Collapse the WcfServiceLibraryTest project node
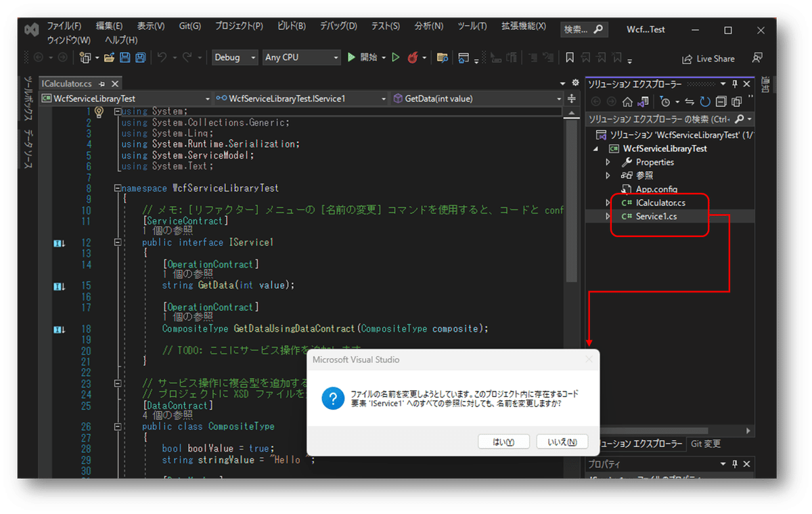The image size is (812, 514). click(x=596, y=149)
